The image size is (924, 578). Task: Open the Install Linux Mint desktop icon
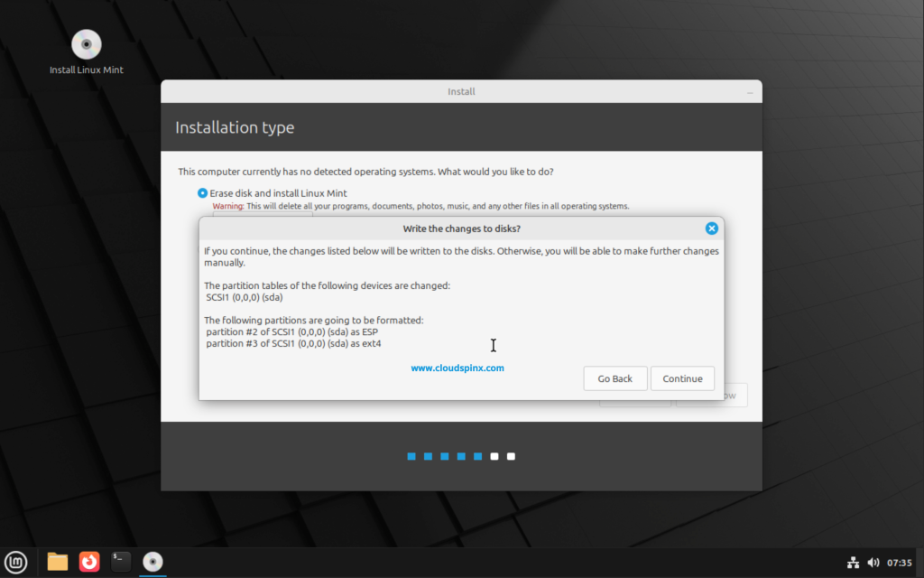click(86, 51)
